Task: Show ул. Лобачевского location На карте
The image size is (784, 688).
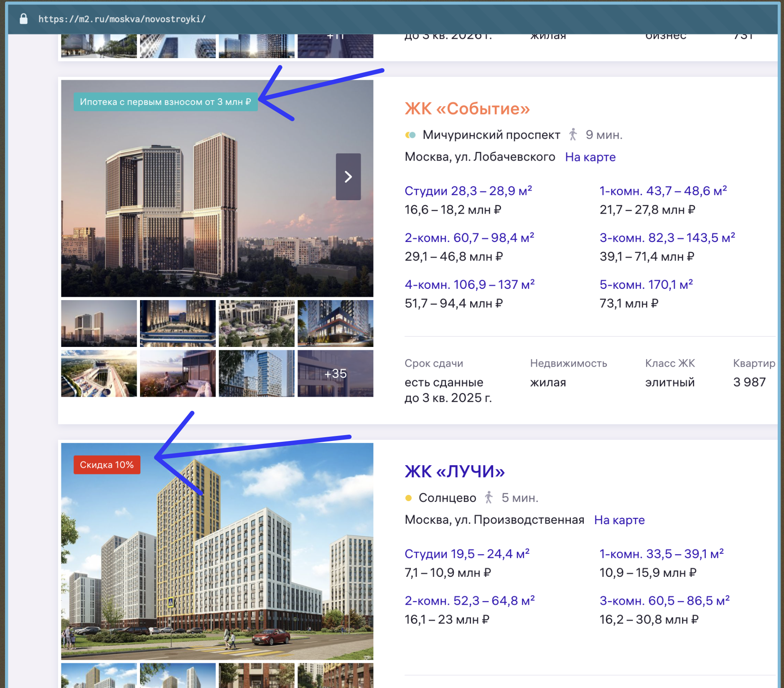Action: pyautogui.click(x=590, y=157)
